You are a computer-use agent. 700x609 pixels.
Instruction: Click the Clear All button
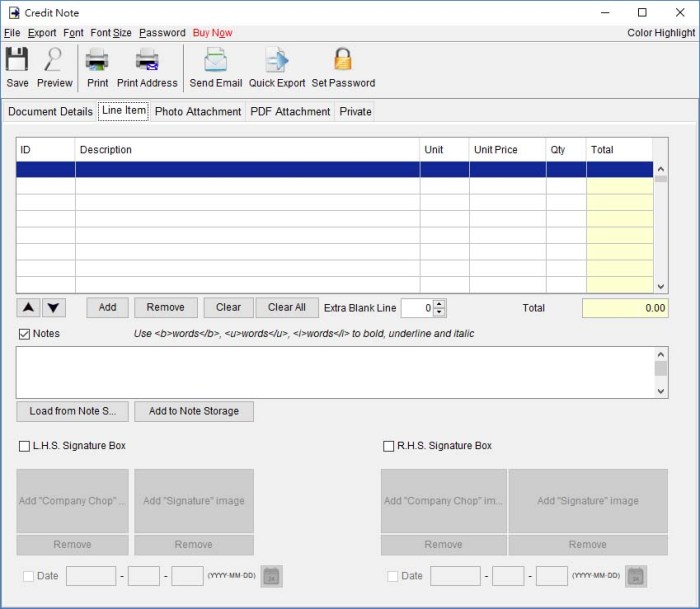click(x=287, y=308)
